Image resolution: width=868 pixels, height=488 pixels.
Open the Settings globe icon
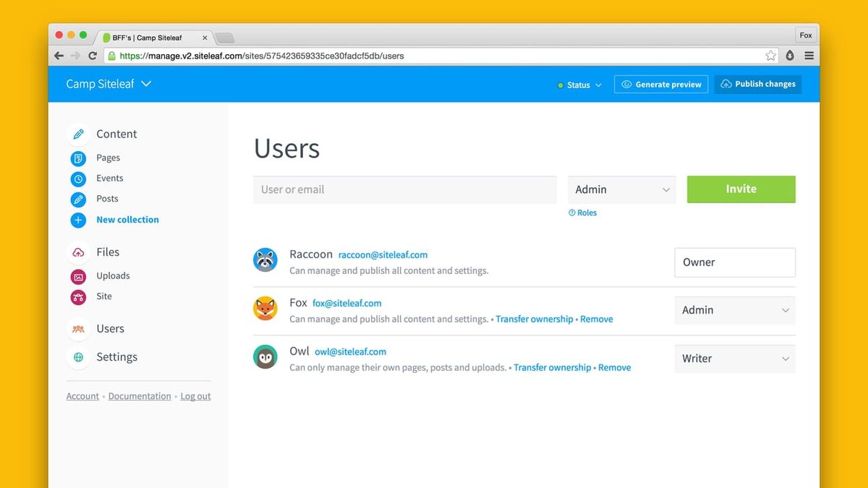tap(78, 357)
